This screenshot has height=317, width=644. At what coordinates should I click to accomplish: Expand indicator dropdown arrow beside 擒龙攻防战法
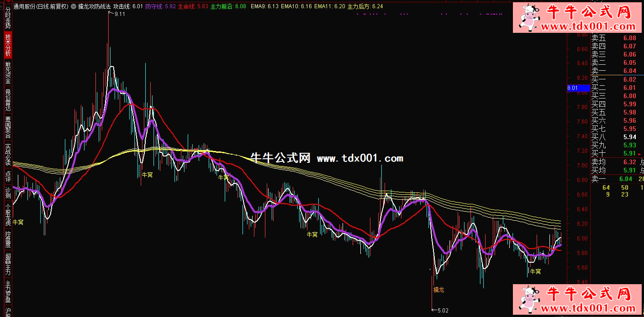coord(74,6)
